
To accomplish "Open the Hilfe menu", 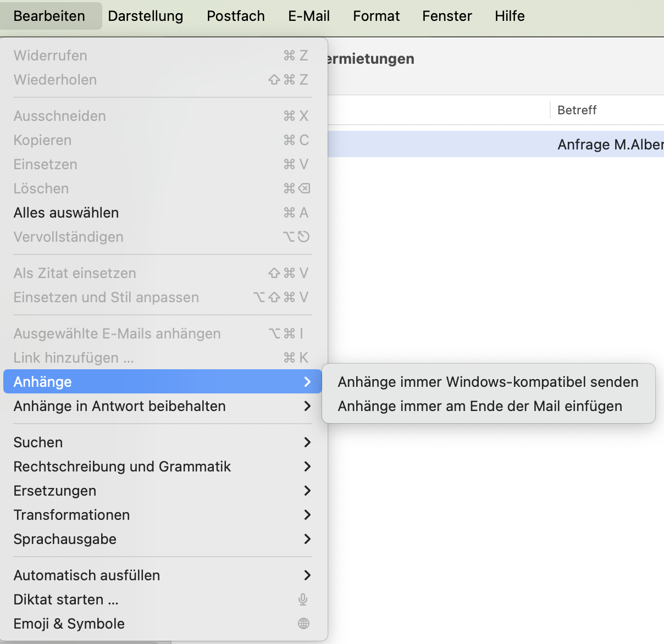I will [510, 16].
